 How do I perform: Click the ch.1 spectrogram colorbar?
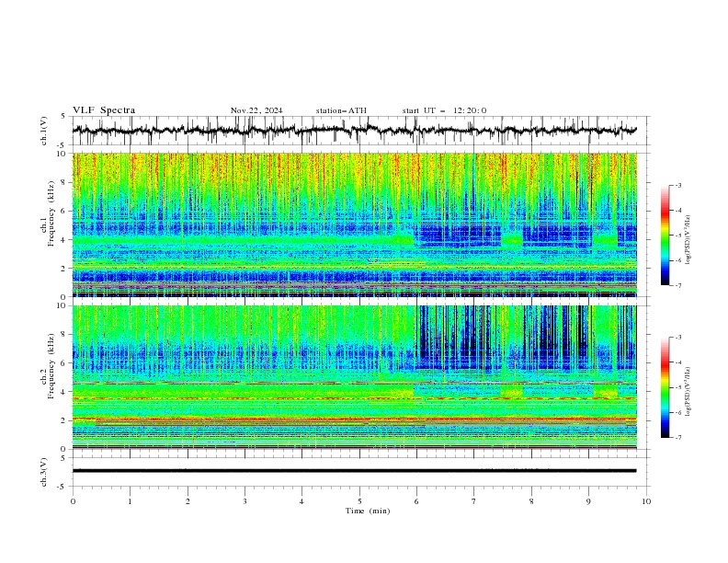coord(665,236)
